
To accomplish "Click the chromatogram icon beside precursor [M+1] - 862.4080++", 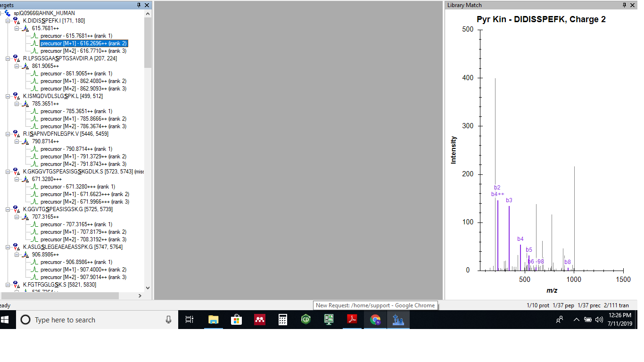I will pyautogui.click(x=34, y=81).
